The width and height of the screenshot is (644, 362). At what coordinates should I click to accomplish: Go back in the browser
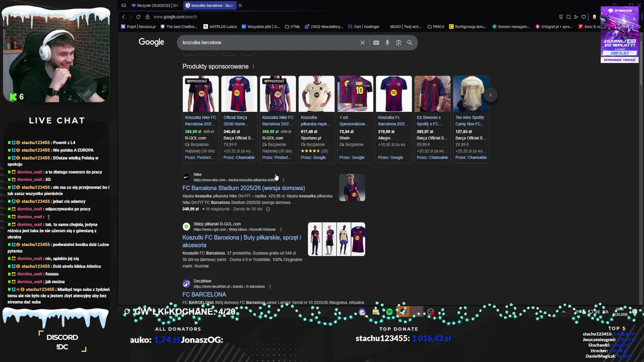pyautogui.click(x=123, y=17)
